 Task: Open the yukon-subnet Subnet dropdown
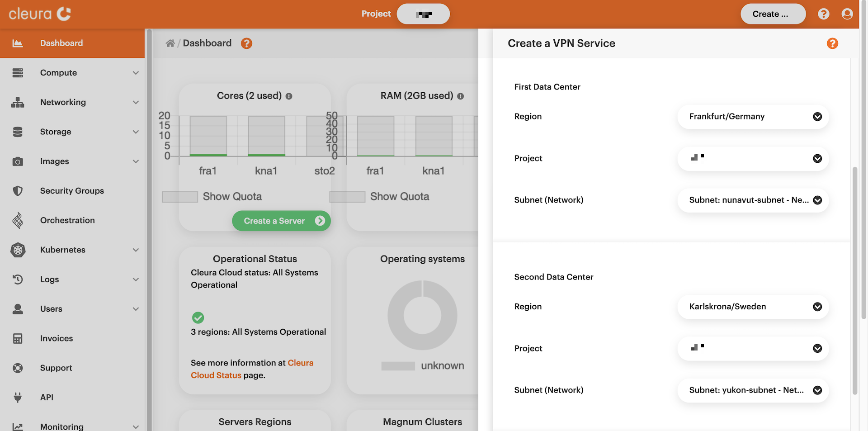click(753, 390)
